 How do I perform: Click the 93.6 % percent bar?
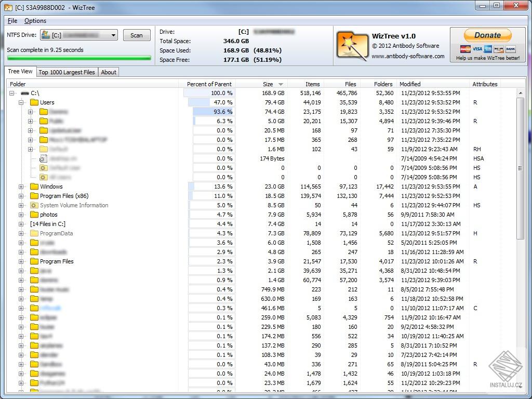pyautogui.click(x=214, y=112)
